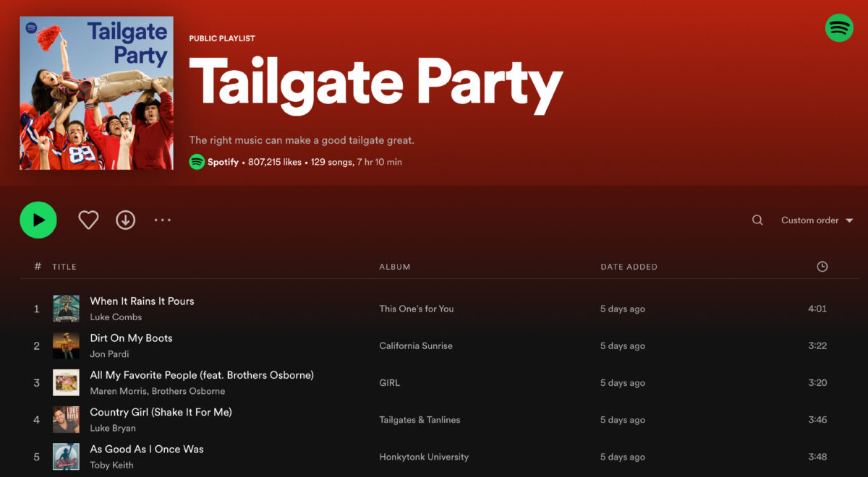This screenshot has height=477, width=868.
Task: Like the playlist with the heart icon
Action: pos(88,220)
